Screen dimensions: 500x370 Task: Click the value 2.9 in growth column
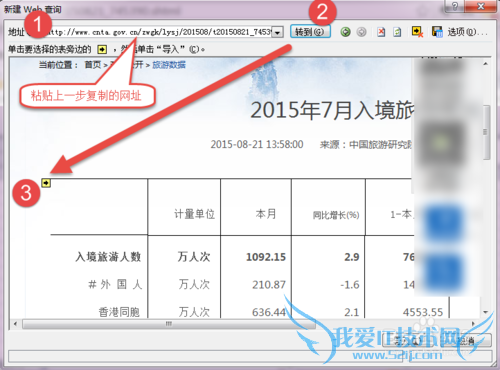coord(352,257)
